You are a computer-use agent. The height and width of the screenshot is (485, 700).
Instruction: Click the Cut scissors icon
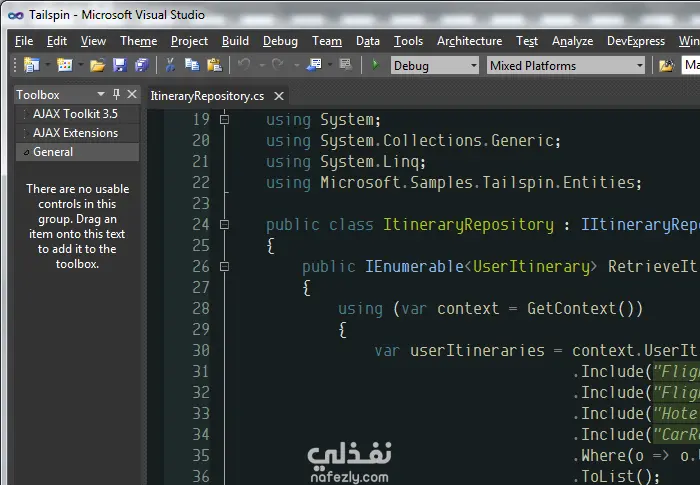tap(170, 65)
